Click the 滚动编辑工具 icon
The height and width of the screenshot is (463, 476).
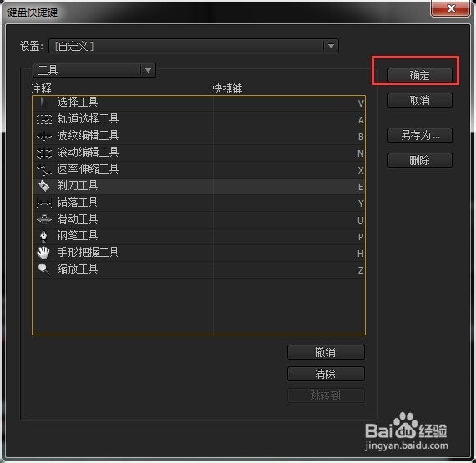pyautogui.click(x=44, y=153)
